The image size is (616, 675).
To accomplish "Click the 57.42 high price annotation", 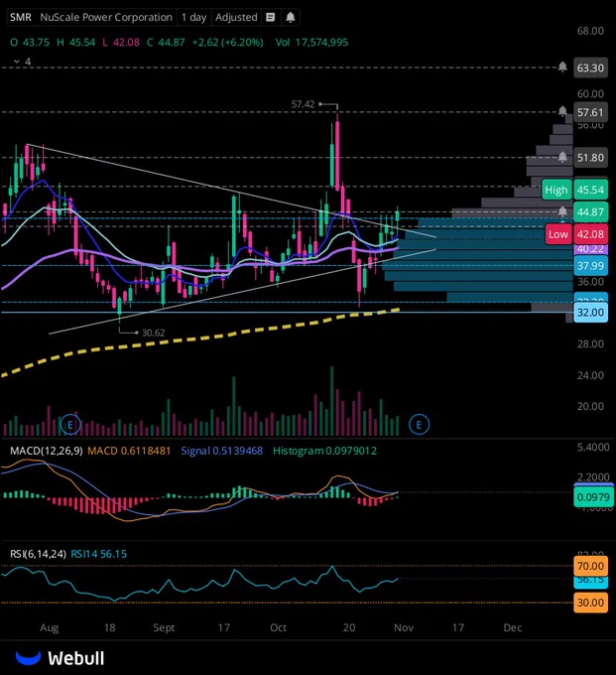I will pyautogui.click(x=303, y=104).
